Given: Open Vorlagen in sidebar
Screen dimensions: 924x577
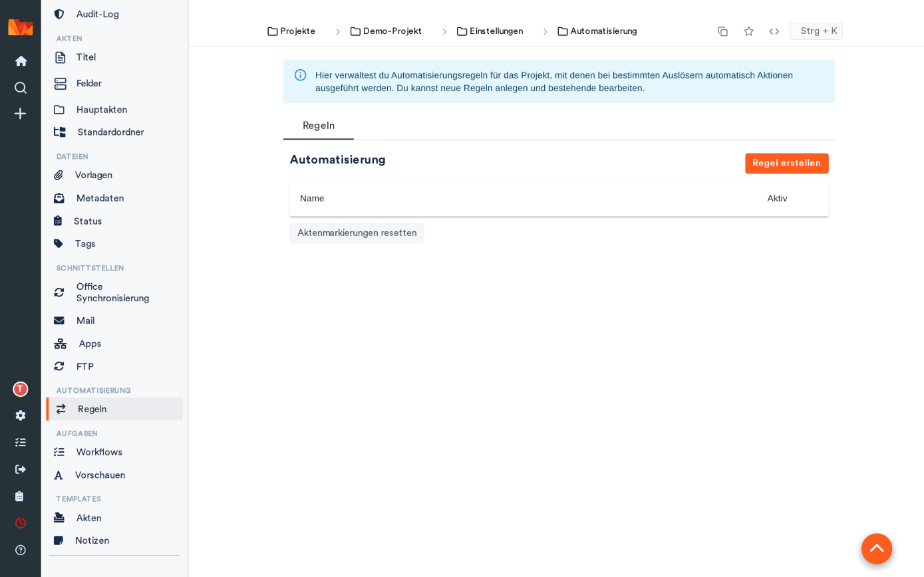Looking at the screenshot, I should pos(114,175).
